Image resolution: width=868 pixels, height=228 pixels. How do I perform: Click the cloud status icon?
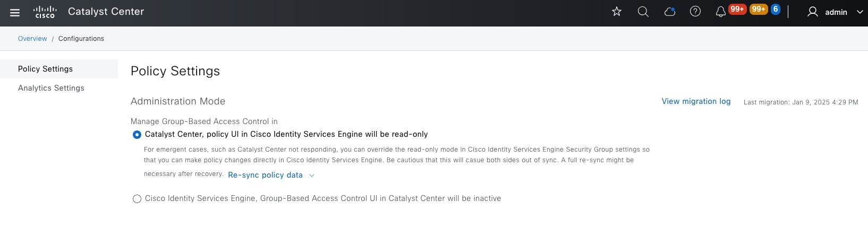click(x=669, y=12)
